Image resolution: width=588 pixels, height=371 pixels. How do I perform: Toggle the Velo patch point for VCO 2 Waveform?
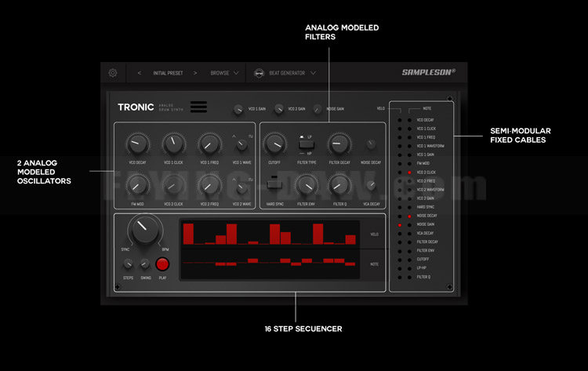click(399, 190)
